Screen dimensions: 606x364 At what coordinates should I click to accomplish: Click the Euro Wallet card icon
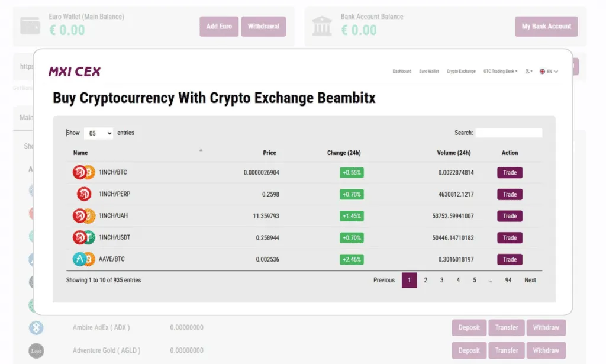coord(30,26)
